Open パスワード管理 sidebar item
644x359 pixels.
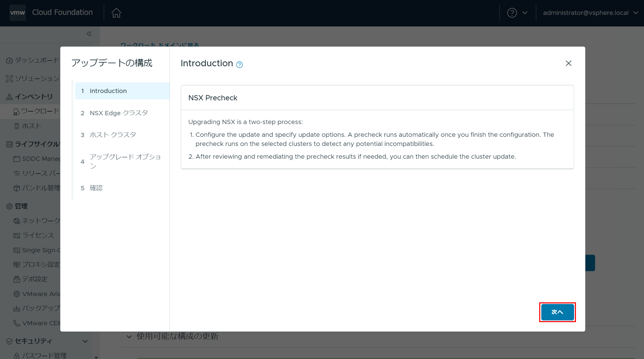(x=40, y=355)
